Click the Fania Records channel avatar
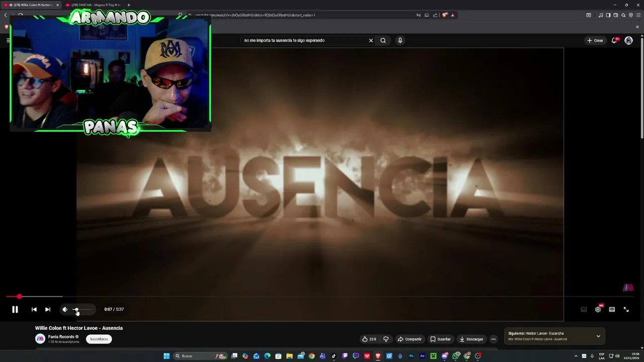 [x=40, y=339]
